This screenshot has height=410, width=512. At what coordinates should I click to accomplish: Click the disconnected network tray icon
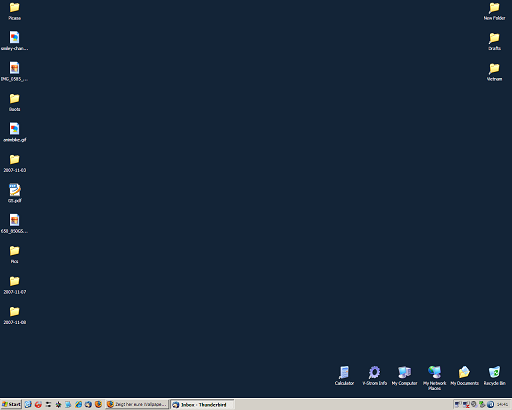(x=466, y=405)
